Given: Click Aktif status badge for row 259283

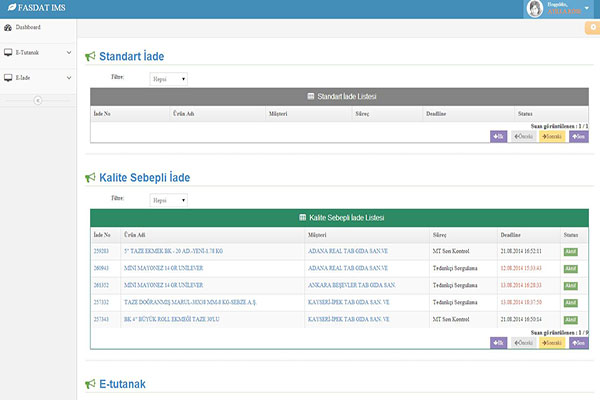Looking at the screenshot, I should (x=571, y=251).
